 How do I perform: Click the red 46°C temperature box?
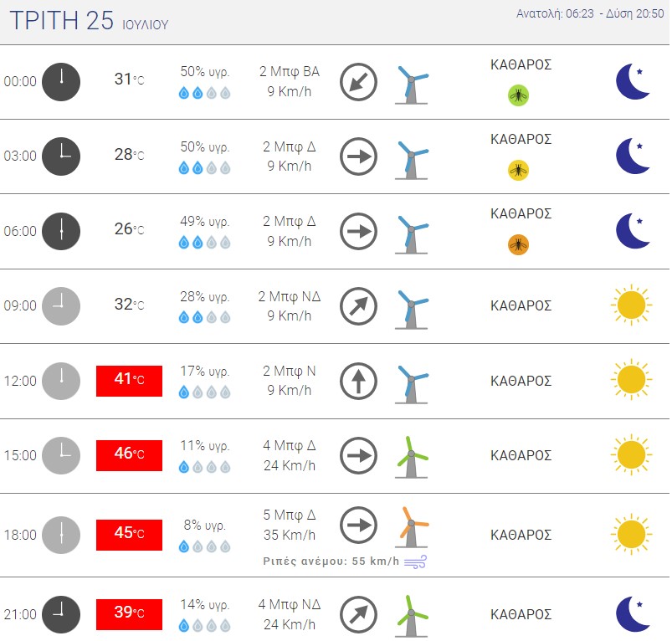129,455
